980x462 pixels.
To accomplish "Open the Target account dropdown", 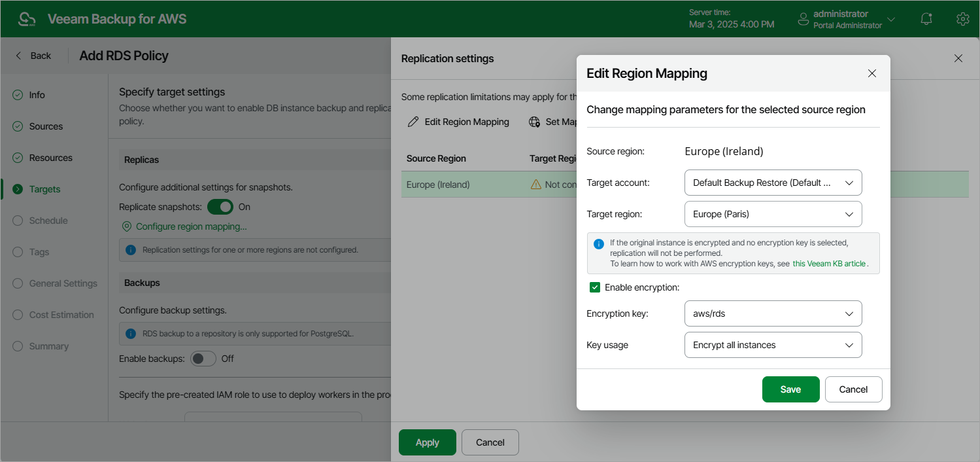I will click(x=773, y=183).
